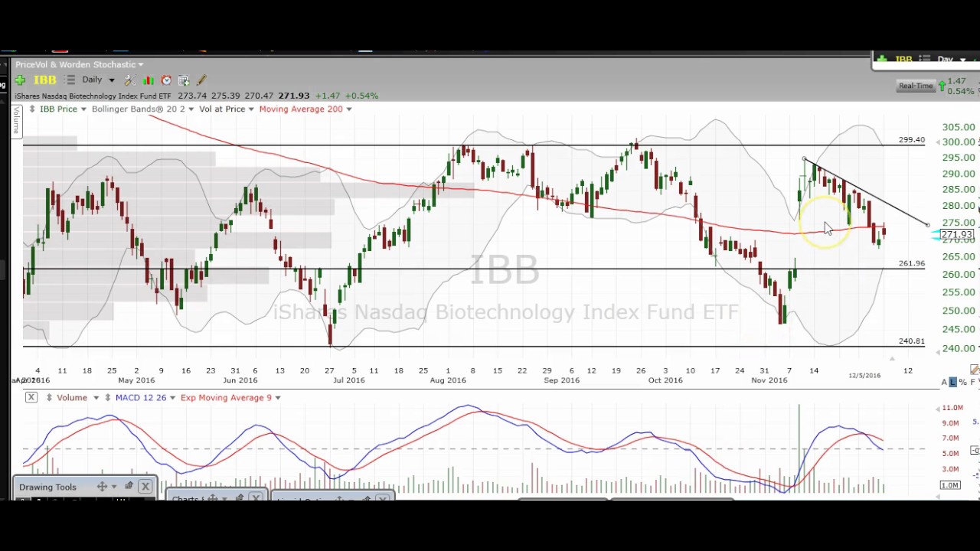
Task: Close the Charts floating panel
Action: [255, 498]
